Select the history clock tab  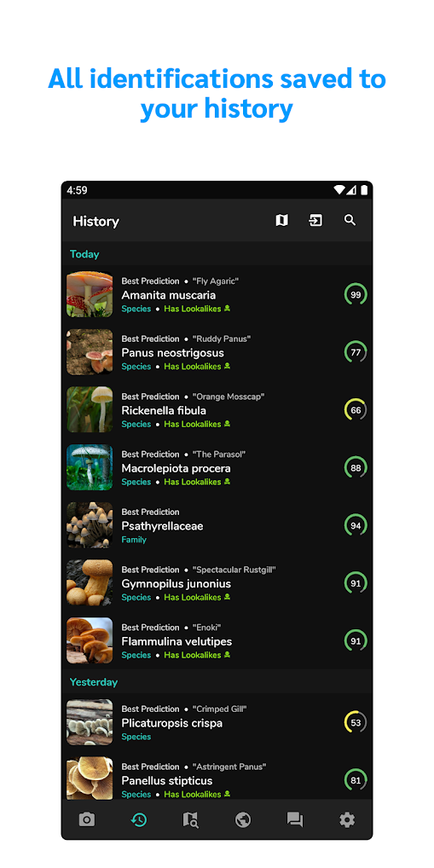pyautogui.click(x=139, y=819)
